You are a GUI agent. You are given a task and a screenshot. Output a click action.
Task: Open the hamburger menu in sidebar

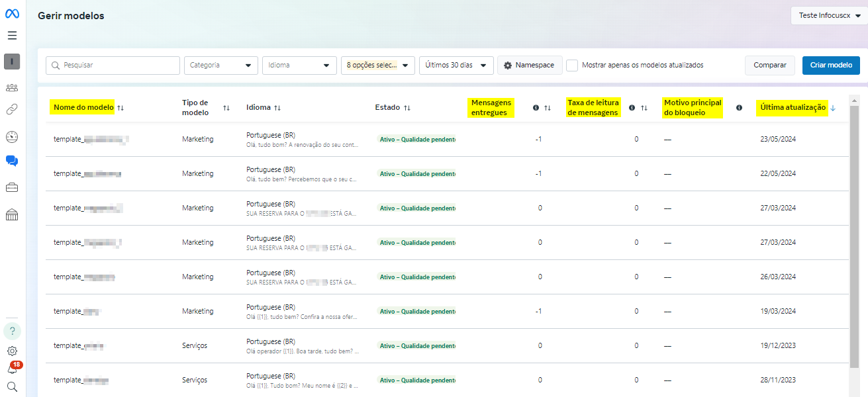coord(12,36)
